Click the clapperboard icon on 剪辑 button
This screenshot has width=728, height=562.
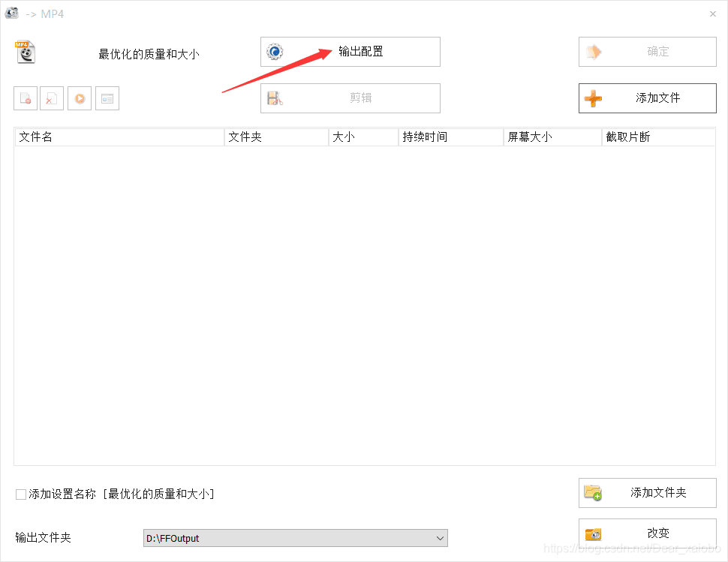[x=276, y=98]
